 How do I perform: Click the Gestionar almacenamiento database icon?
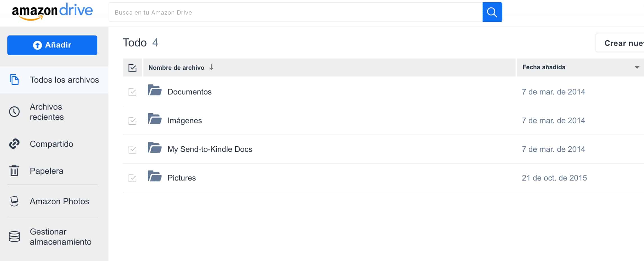point(14,237)
